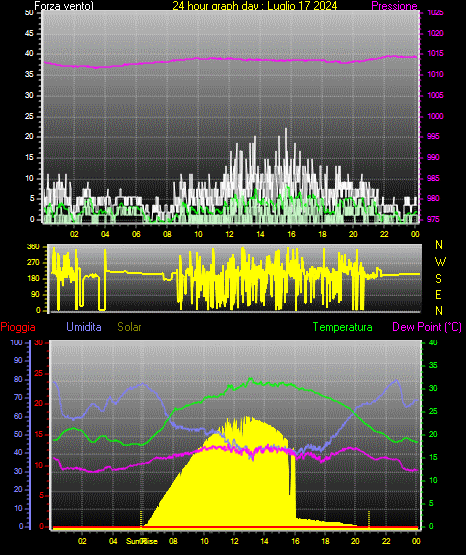
Task: Click the '1015' pressure axis value
Action: click(x=436, y=53)
